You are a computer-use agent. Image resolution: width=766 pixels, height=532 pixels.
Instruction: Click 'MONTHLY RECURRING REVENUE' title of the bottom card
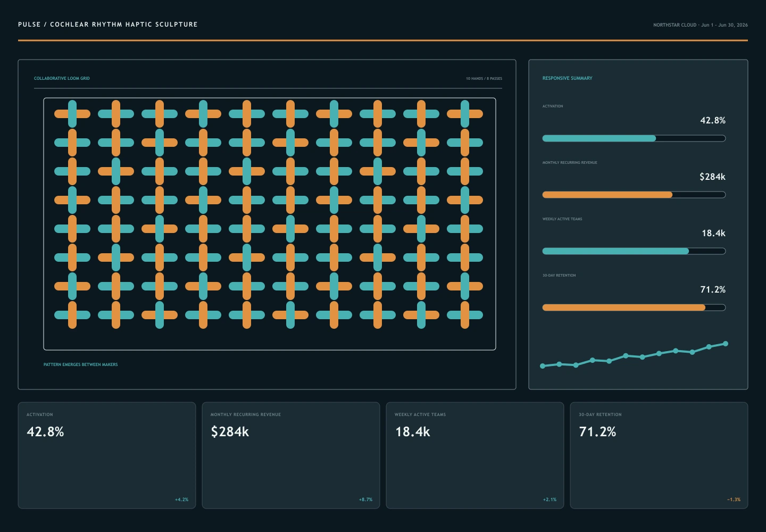click(246, 414)
